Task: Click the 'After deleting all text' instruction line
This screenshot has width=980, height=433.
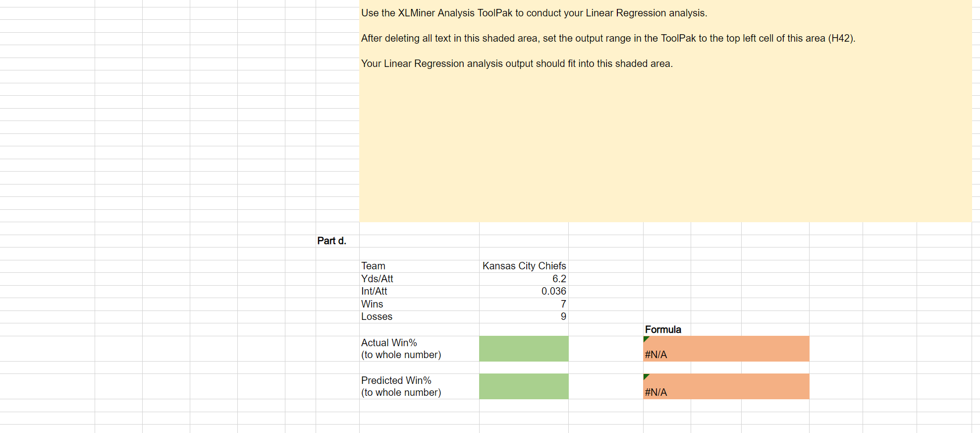Action: 608,39
